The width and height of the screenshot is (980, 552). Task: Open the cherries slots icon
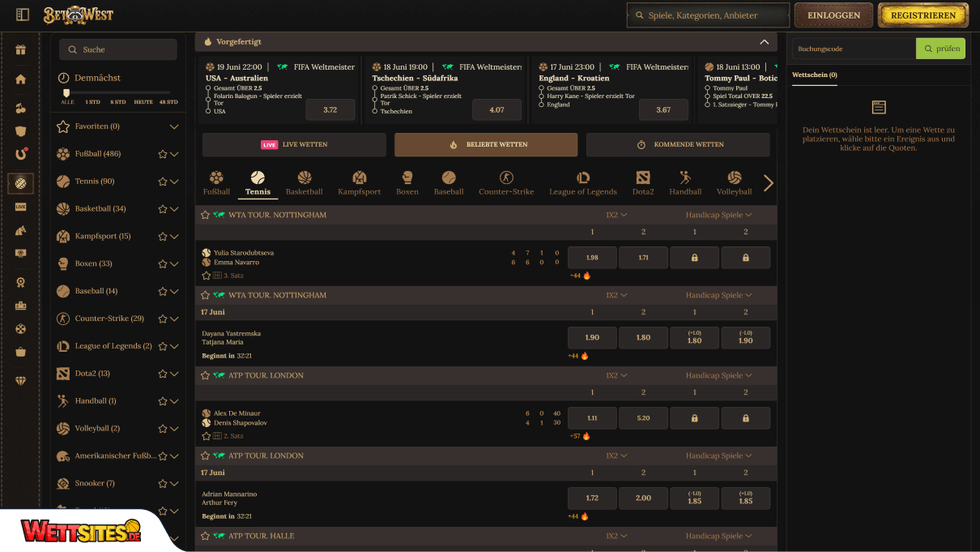pos(21,108)
